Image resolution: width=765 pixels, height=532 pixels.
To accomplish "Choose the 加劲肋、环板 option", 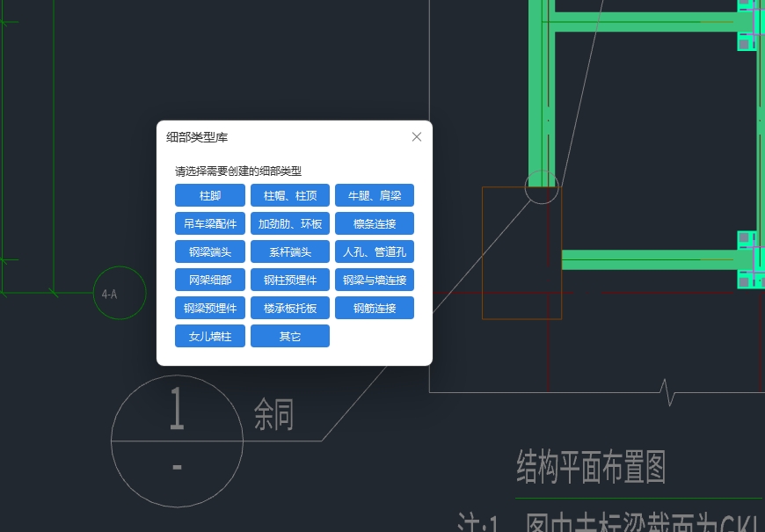I will [x=290, y=223].
